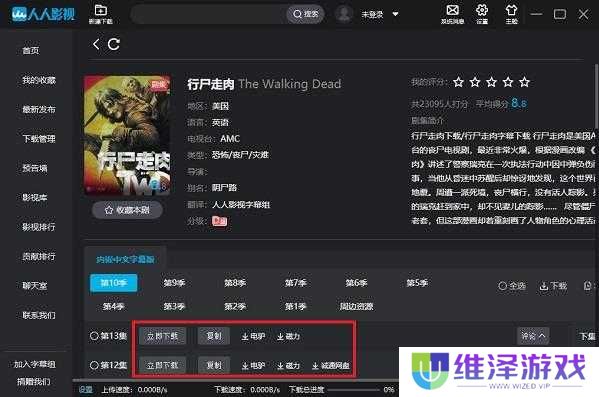Click the 捐赠我们 link
This screenshot has height=397, width=599.
pos(34,381)
